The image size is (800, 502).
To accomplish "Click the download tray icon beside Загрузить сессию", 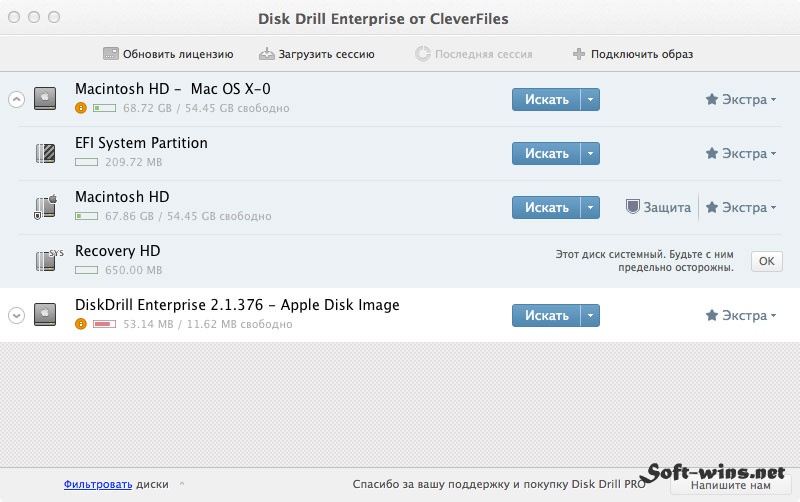I will [266, 54].
